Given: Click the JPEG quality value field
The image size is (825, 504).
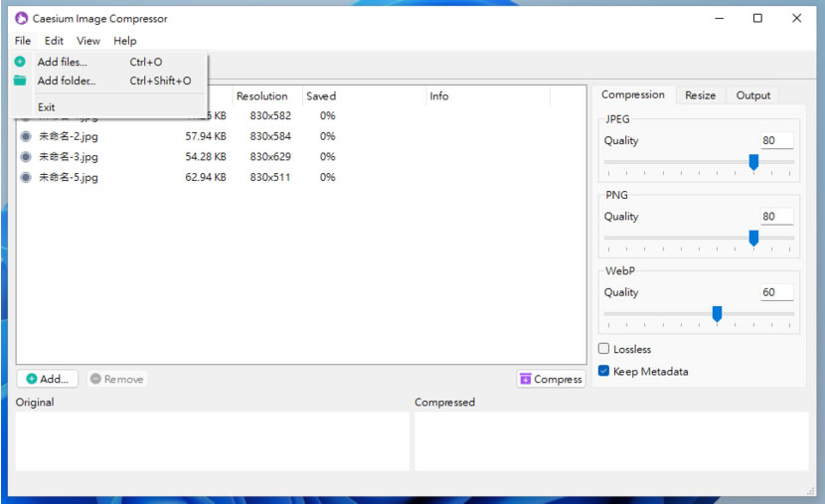Looking at the screenshot, I should (x=776, y=140).
